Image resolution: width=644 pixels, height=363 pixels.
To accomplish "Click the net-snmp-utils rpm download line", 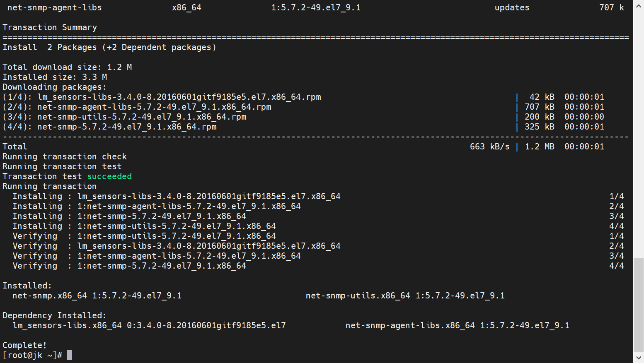I will pyautogui.click(x=142, y=117).
